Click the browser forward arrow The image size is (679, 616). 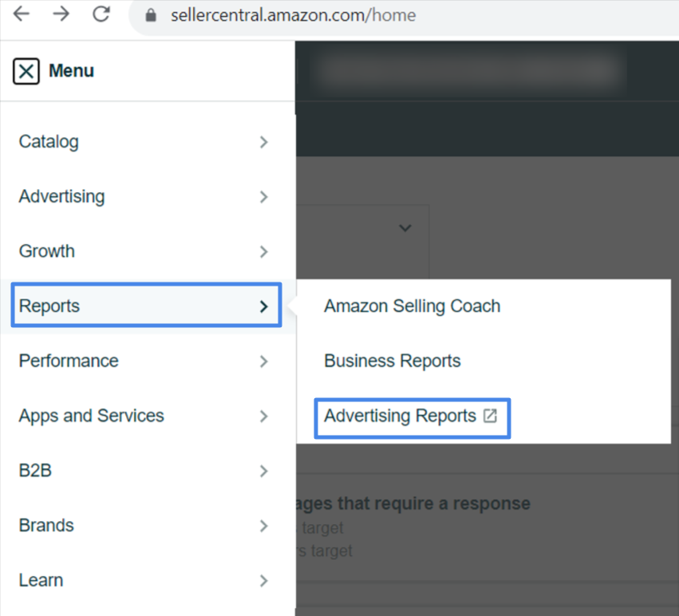click(61, 14)
